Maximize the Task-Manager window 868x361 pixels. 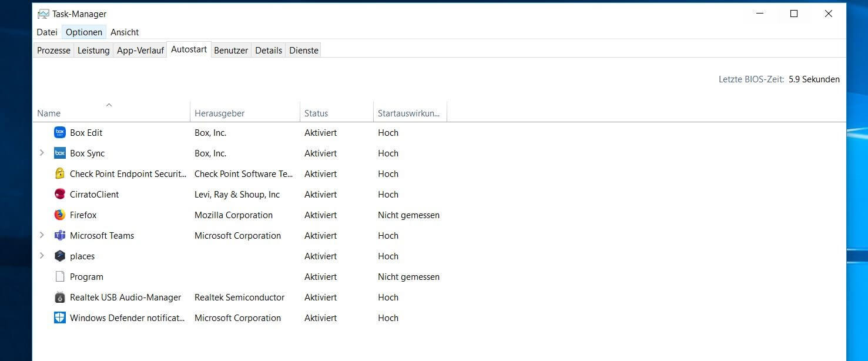(794, 14)
